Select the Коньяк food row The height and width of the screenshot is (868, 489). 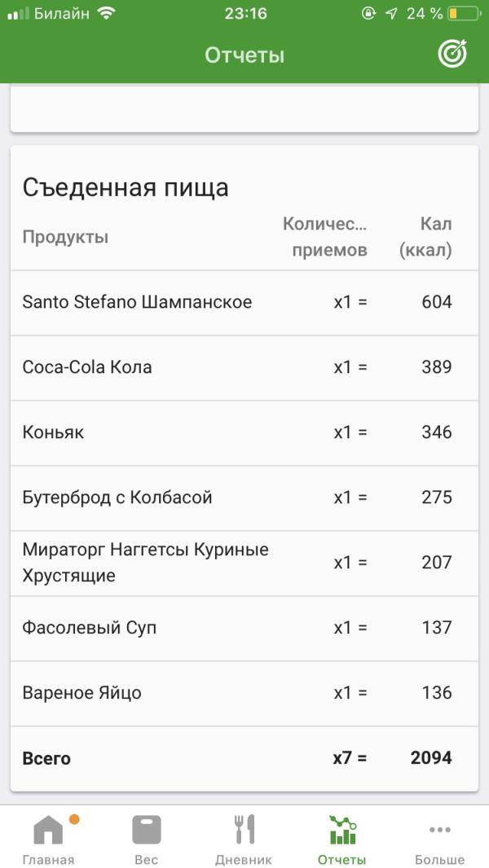point(244,433)
